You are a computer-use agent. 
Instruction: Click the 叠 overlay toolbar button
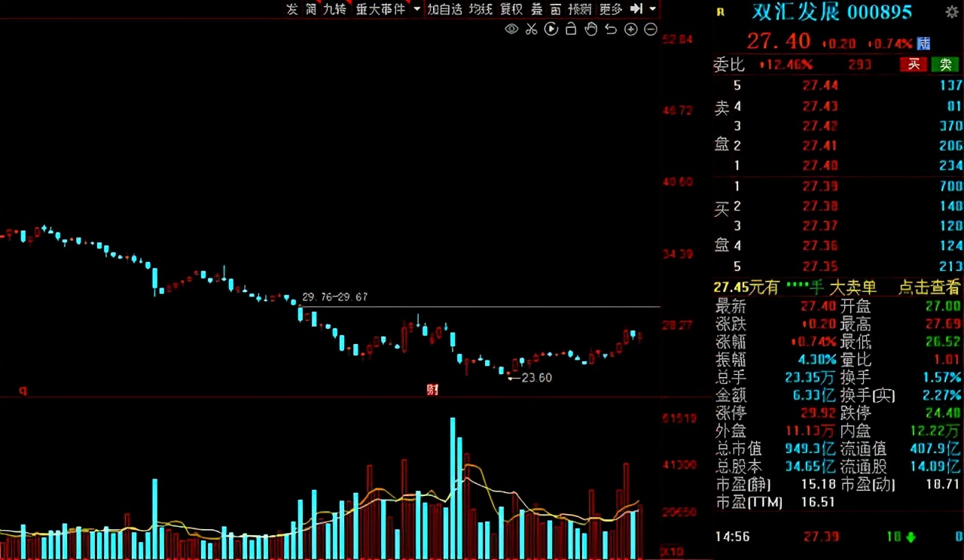pyautogui.click(x=537, y=9)
